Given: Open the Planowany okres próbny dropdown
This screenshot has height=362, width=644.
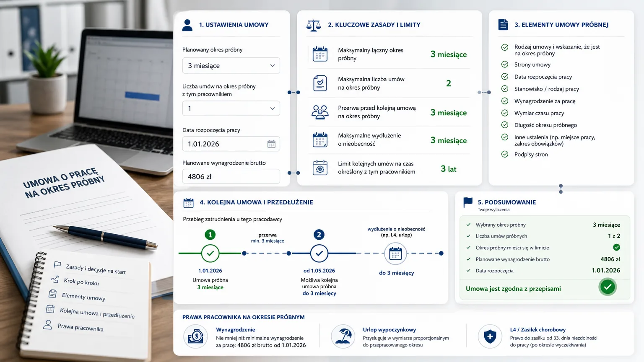Looking at the screenshot, I should pos(231,66).
